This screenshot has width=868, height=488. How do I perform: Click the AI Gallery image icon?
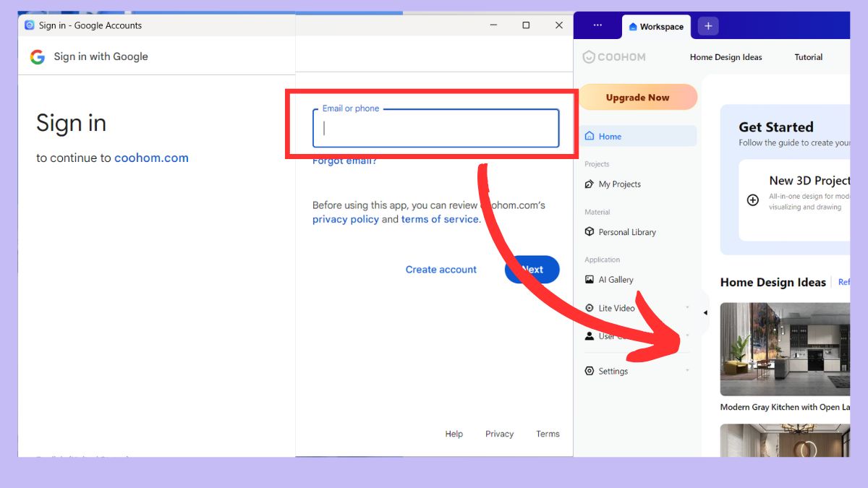pyautogui.click(x=590, y=280)
